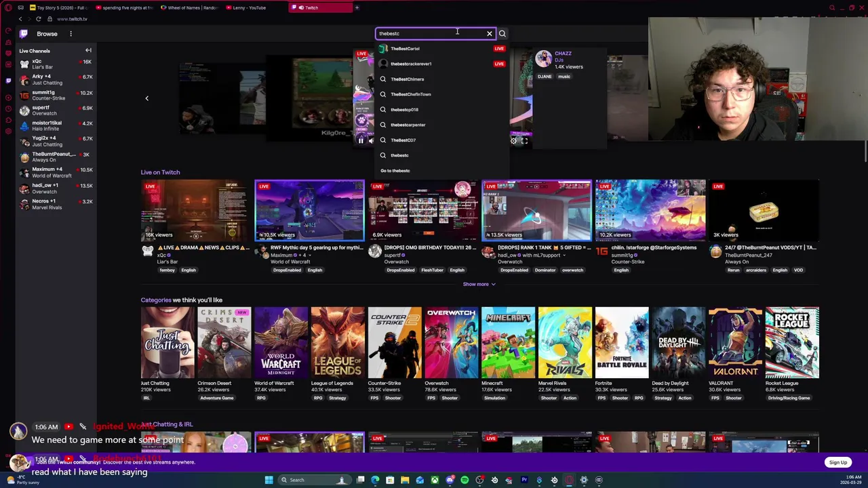The height and width of the screenshot is (488, 868).
Task: Choose TheBestChefInTown suggestion
Action: click(442, 94)
